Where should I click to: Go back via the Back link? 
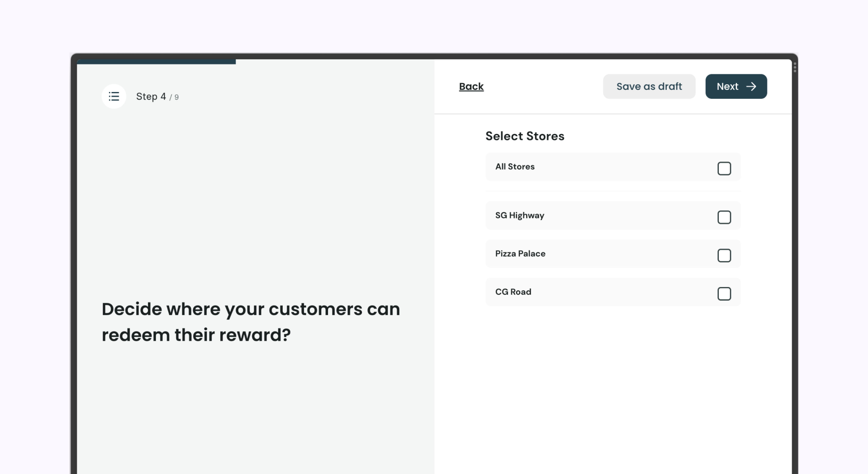pyautogui.click(x=471, y=86)
